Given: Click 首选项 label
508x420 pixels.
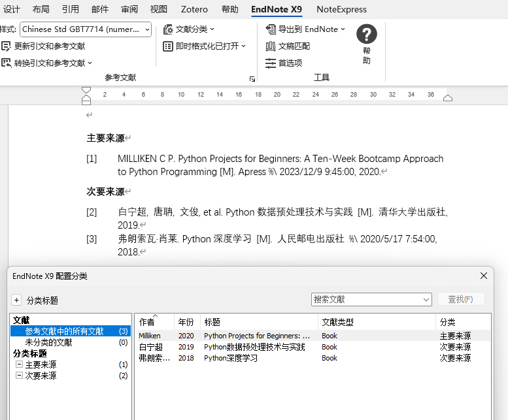Looking at the screenshot, I should click(290, 63).
